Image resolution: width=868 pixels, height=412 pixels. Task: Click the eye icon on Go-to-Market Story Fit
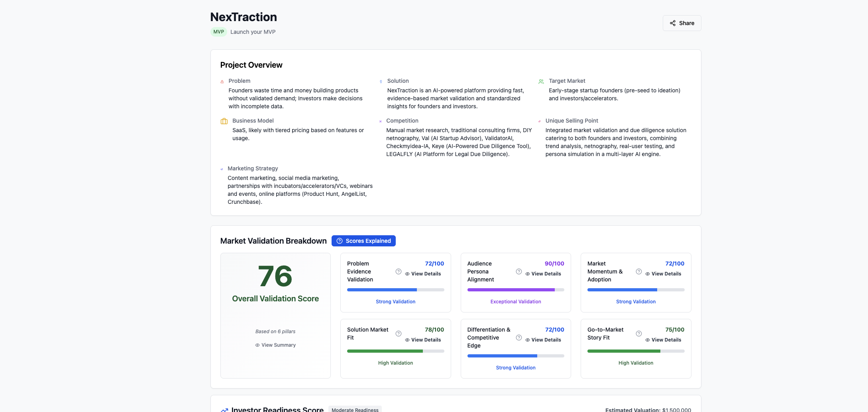[x=648, y=340]
